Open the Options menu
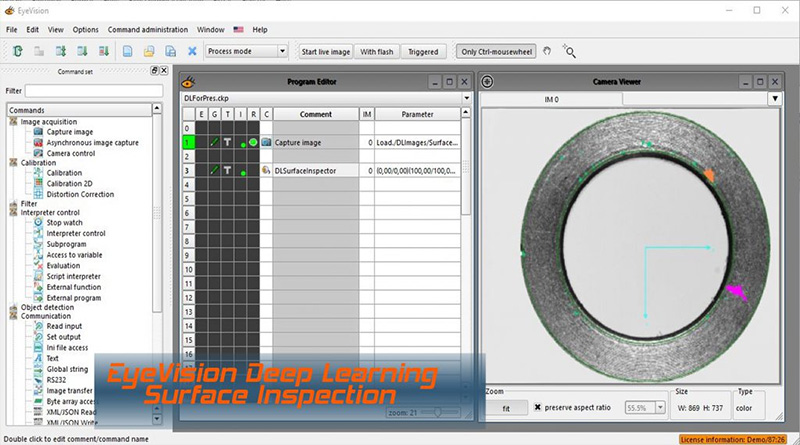This screenshot has height=445, width=800. click(86, 30)
